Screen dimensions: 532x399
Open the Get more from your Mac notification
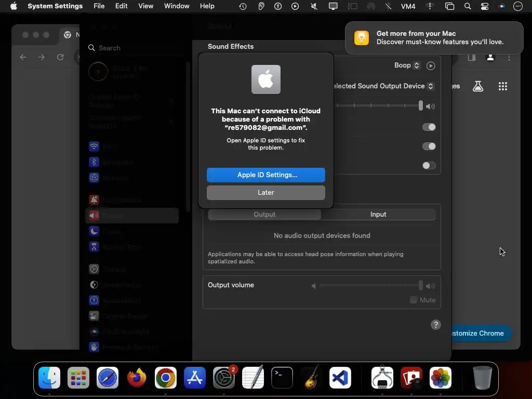[434, 37]
